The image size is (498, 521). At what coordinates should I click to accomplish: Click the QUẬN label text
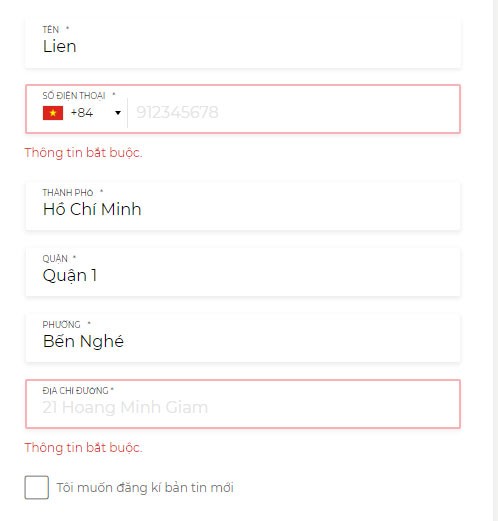[55, 259]
